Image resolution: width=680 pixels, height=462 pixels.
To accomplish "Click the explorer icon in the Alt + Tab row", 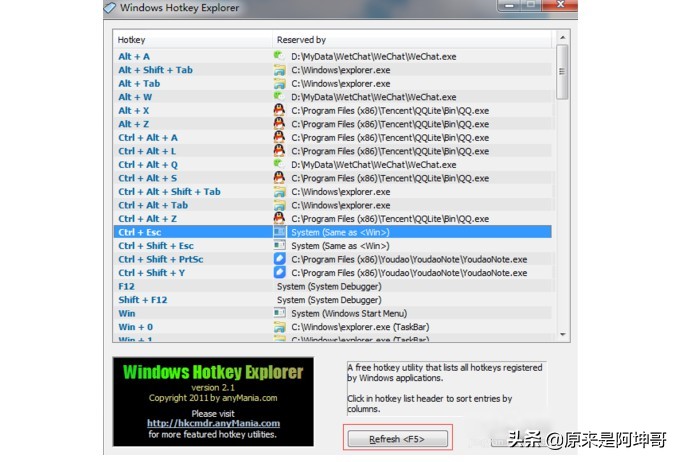I will click(x=279, y=83).
